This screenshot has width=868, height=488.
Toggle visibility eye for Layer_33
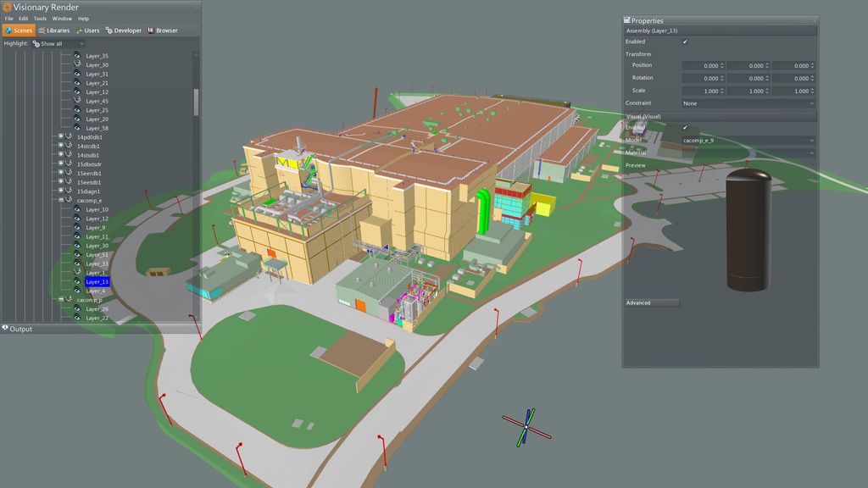77,263
